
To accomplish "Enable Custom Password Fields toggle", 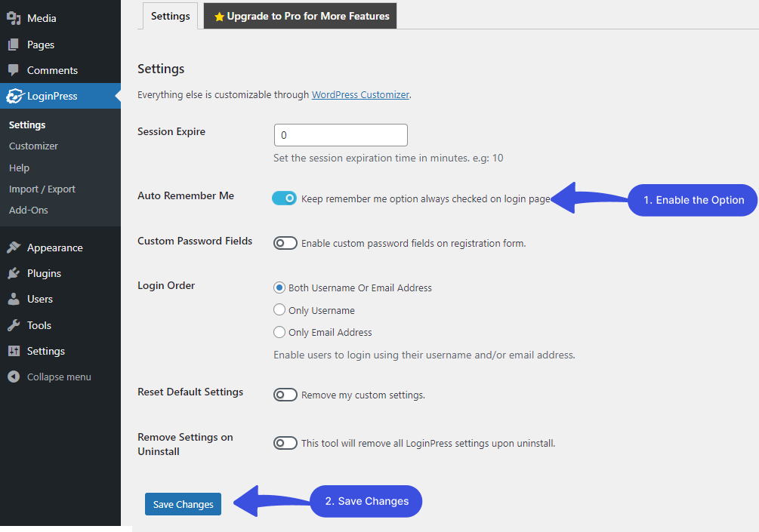I will click(285, 243).
